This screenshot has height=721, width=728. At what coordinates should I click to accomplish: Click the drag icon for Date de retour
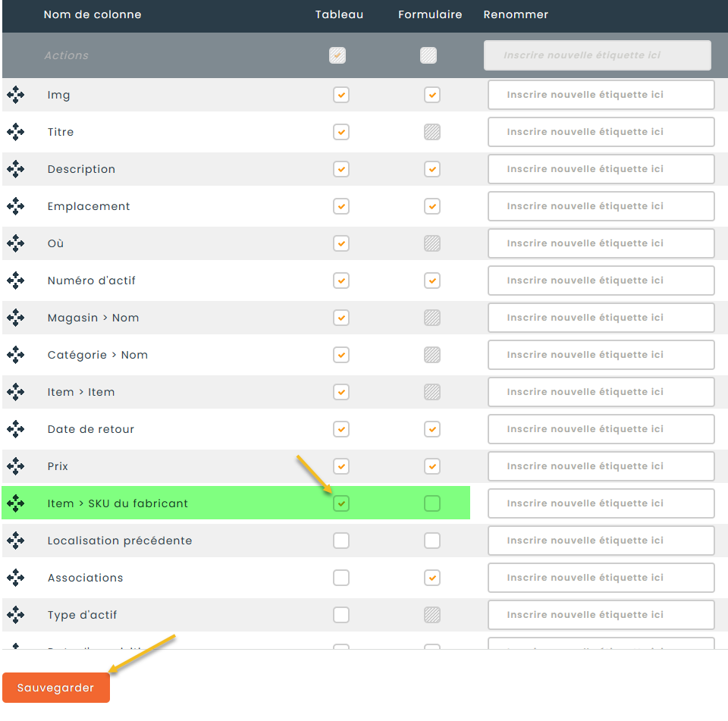point(15,429)
